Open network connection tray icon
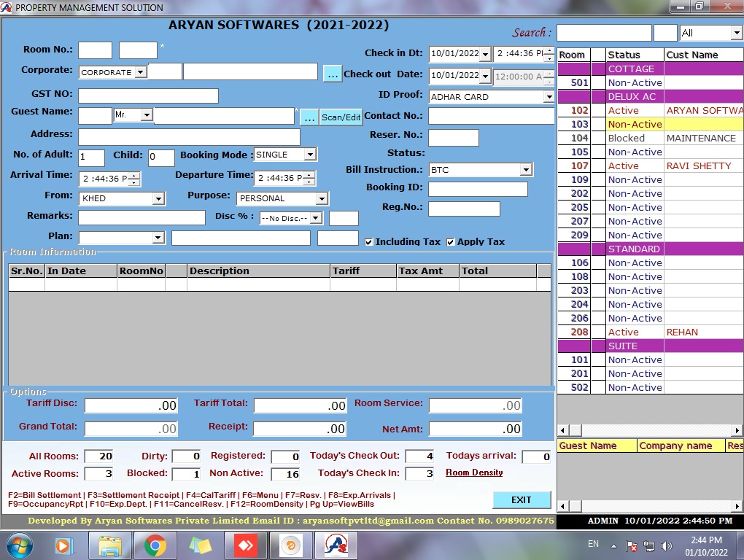 648,545
